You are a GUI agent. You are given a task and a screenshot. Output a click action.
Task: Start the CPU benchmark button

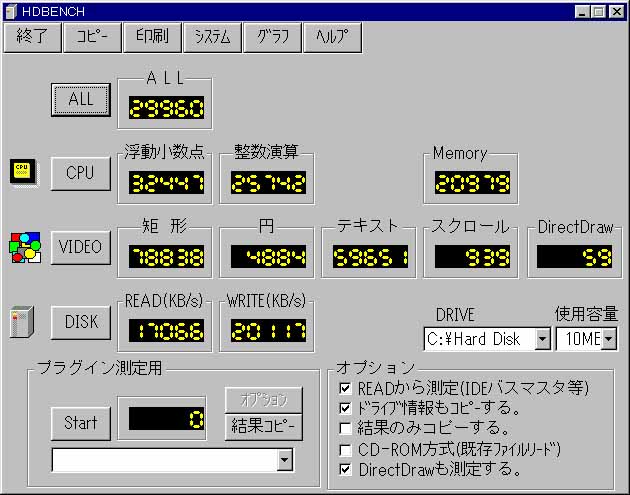pos(81,174)
